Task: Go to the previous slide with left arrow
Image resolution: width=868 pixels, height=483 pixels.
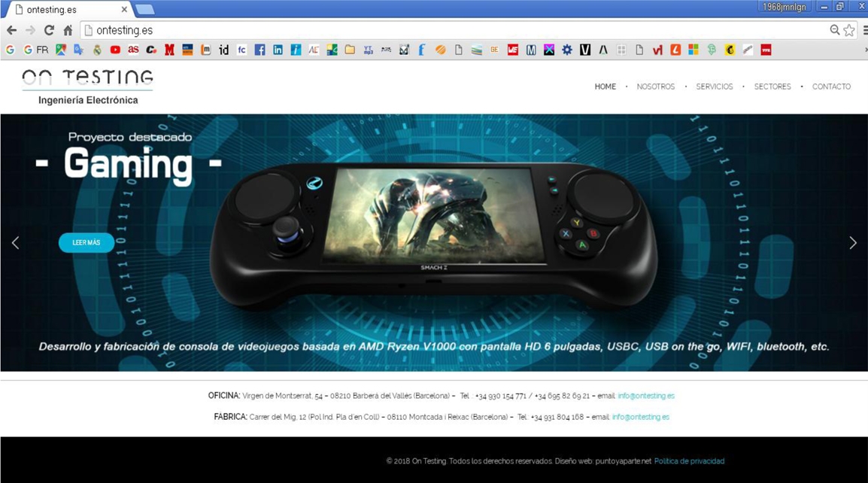Action: pos(15,242)
